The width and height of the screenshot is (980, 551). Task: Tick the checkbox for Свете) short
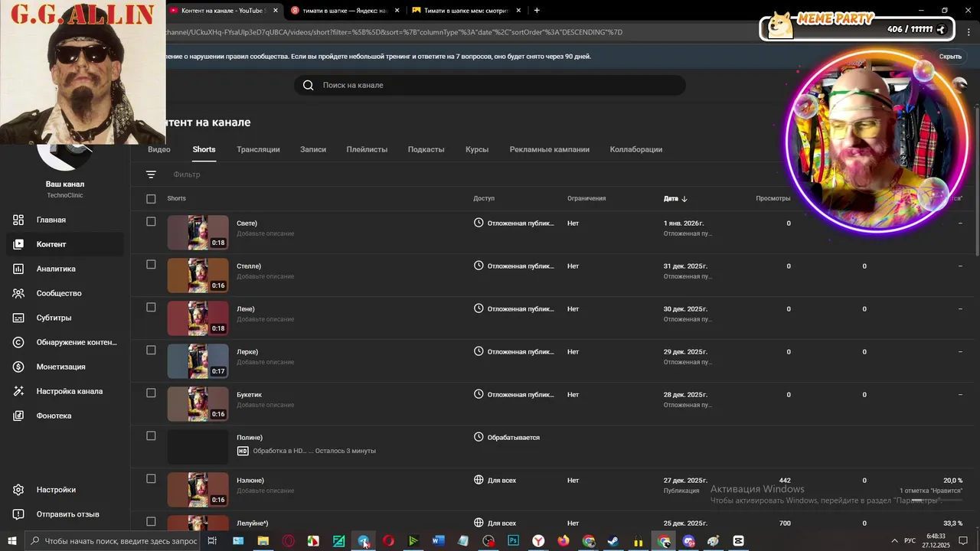pos(151,222)
